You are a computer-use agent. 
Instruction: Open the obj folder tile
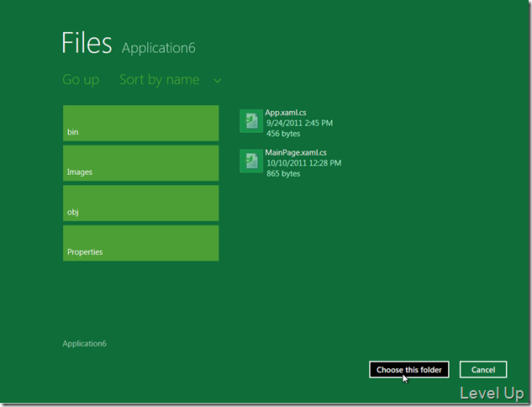tap(141, 203)
